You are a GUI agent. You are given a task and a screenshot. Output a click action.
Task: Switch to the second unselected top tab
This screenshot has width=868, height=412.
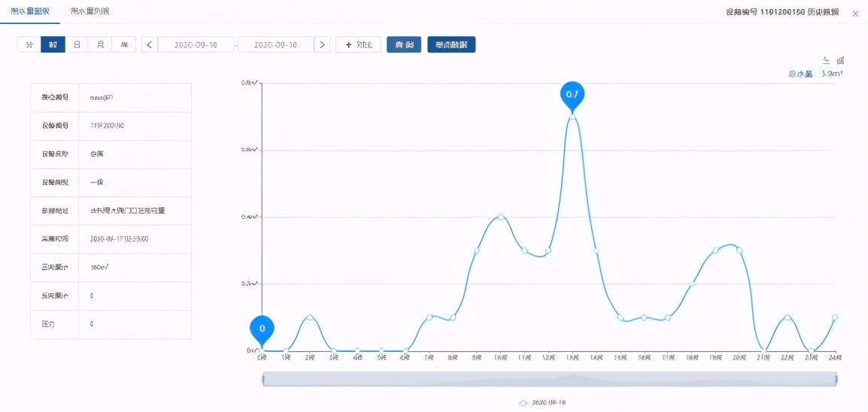[x=90, y=11]
